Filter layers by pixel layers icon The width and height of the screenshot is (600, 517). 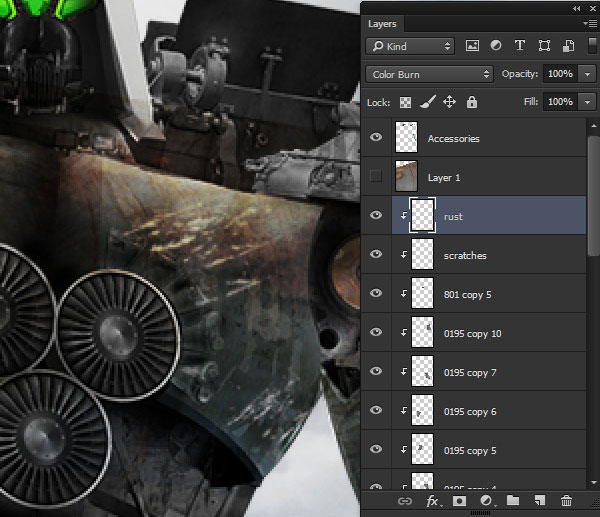[x=472, y=46]
